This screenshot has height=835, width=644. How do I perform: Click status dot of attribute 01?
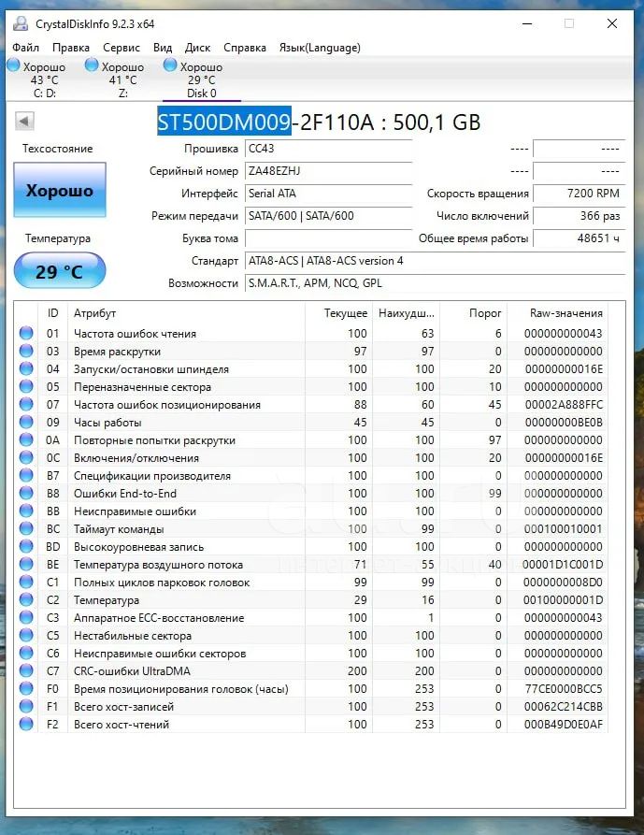click(26, 334)
